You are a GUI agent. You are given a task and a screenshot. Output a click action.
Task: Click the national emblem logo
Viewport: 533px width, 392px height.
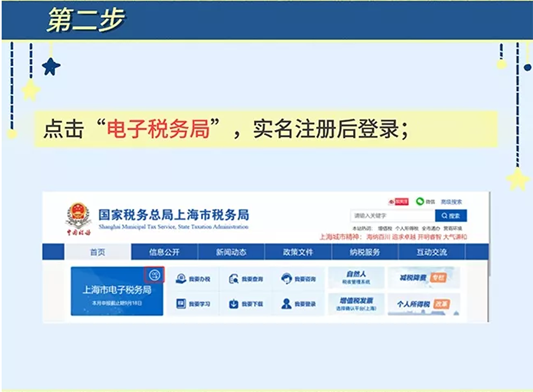(79, 216)
